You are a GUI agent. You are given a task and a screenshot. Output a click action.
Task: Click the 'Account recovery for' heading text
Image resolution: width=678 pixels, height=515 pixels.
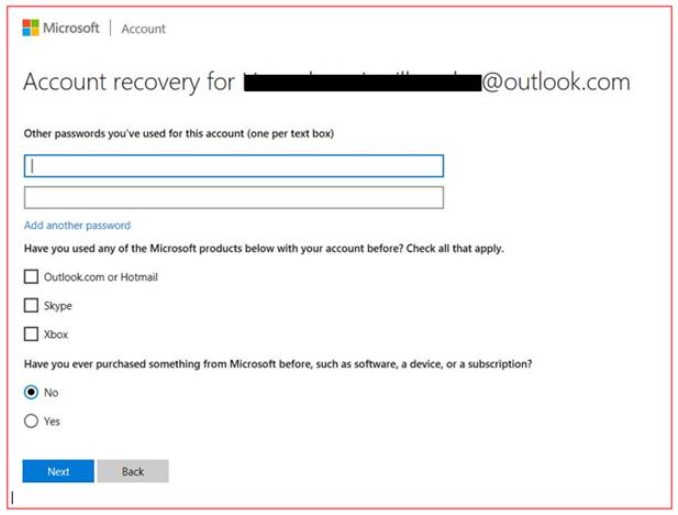tap(129, 82)
